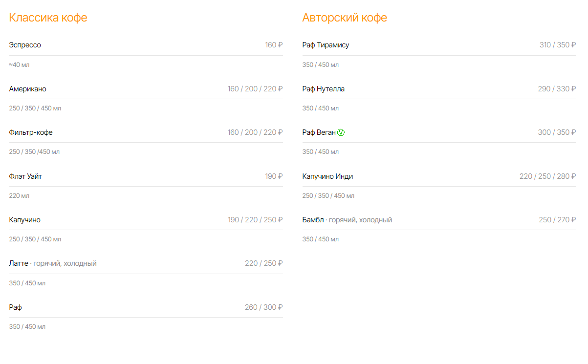The width and height of the screenshot is (588, 364).
Task: Select the Раф Веган item name
Action: coord(319,132)
